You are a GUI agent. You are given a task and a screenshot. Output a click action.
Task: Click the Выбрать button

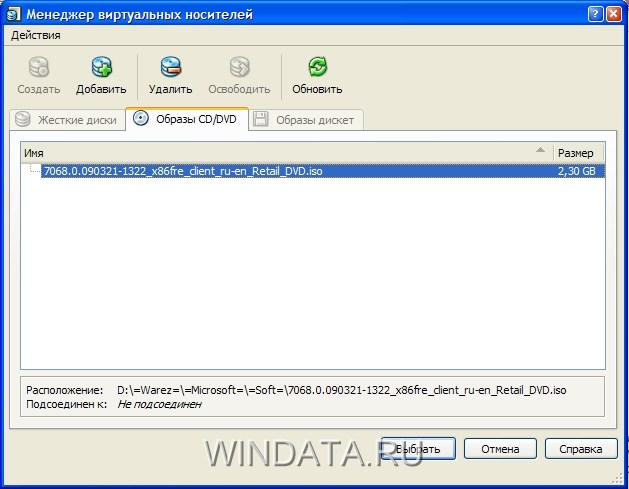click(418, 448)
